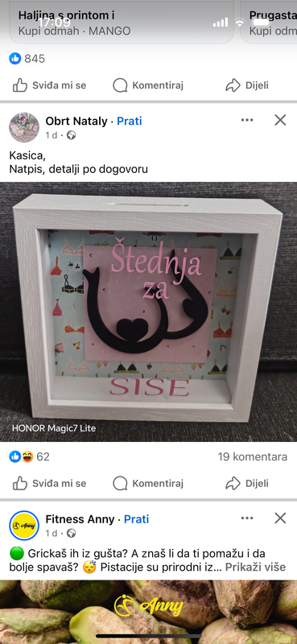View the 19 komentara comments
Screen dimensions: 297x644
coord(252,456)
